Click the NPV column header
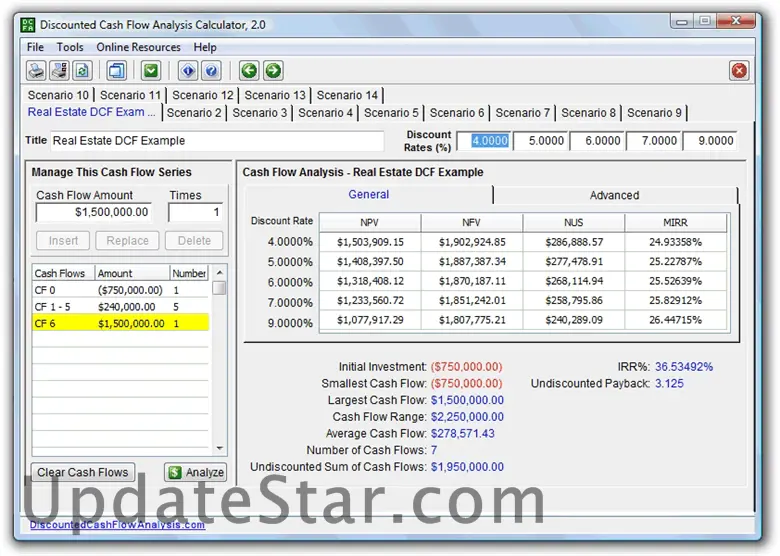 coord(370,223)
